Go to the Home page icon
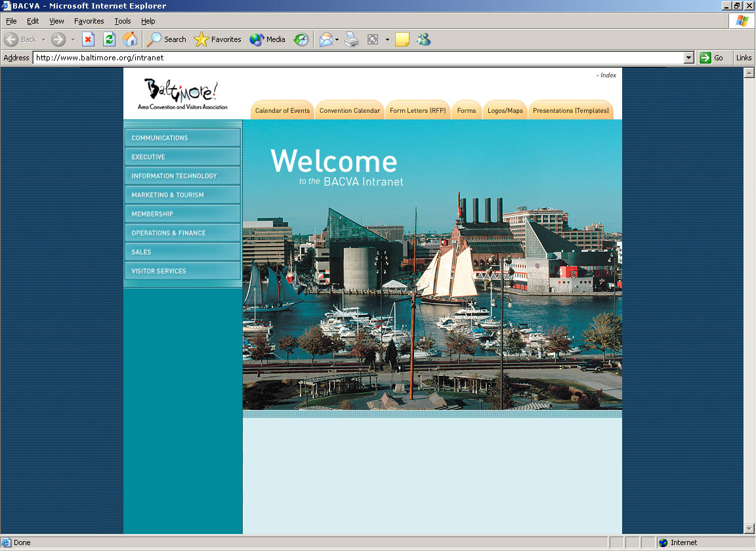 pos(130,39)
